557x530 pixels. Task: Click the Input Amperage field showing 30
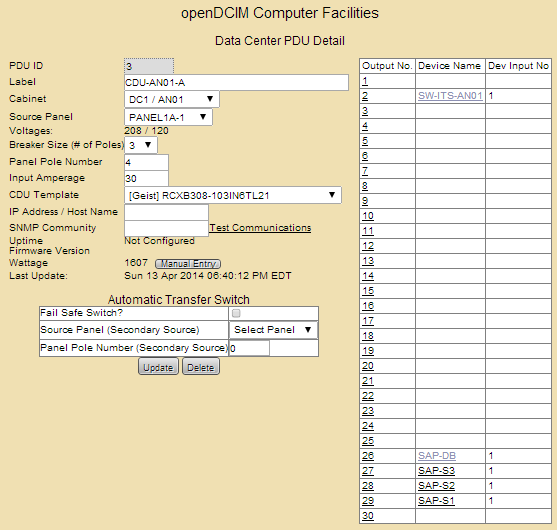coord(146,178)
